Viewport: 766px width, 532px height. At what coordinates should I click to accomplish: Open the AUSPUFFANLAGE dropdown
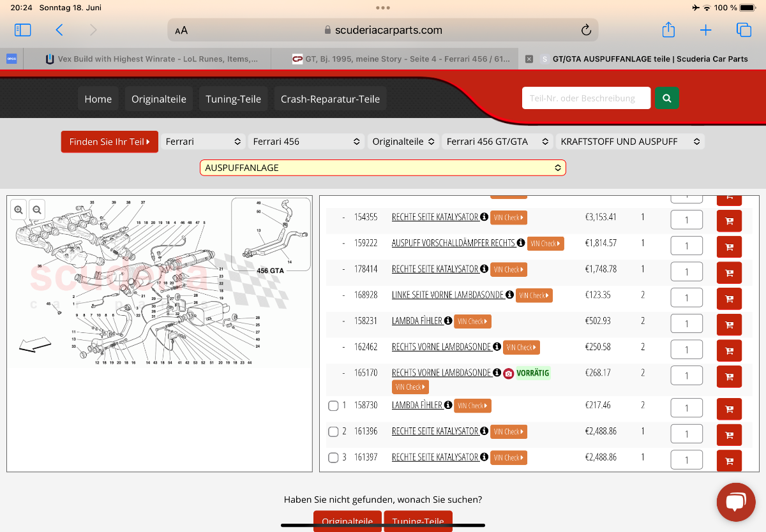point(382,168)
